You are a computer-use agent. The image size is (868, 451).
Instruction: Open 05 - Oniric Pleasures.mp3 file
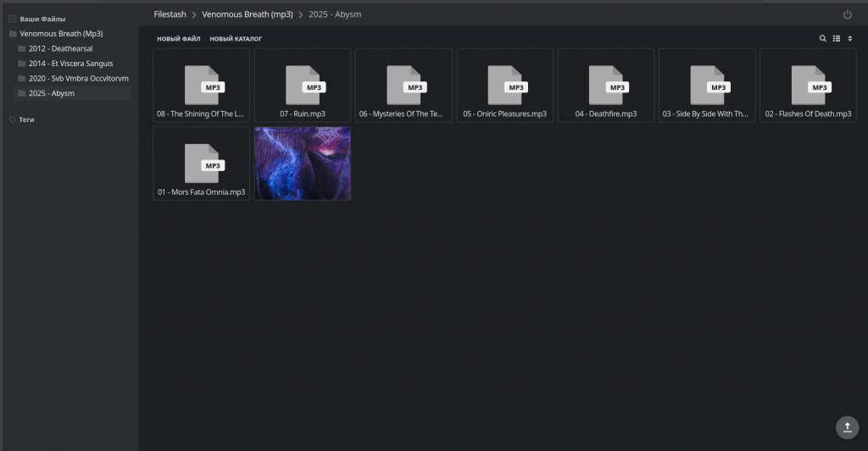505,86
